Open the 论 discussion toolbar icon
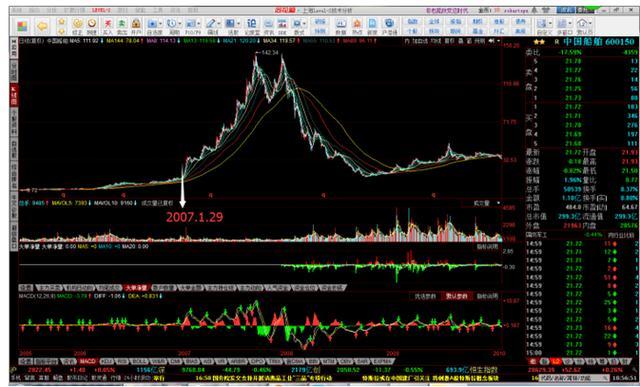This screenshot has height=387, width=640. 251,26
